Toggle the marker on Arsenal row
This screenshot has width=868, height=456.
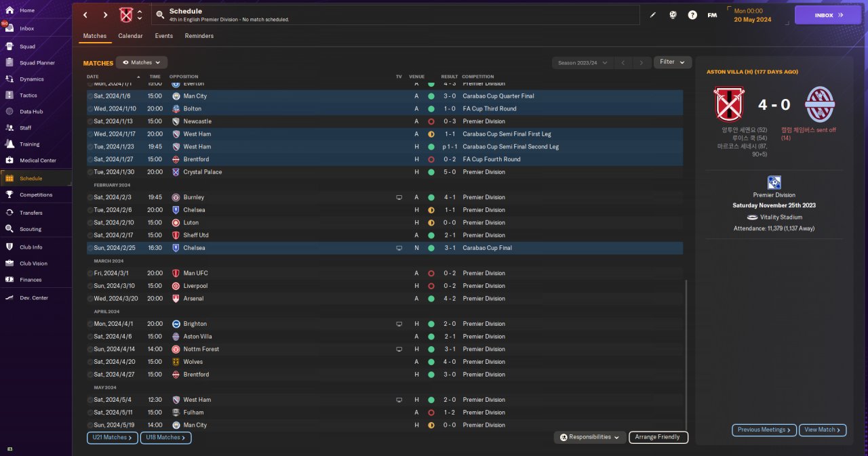tap(90, 299)
